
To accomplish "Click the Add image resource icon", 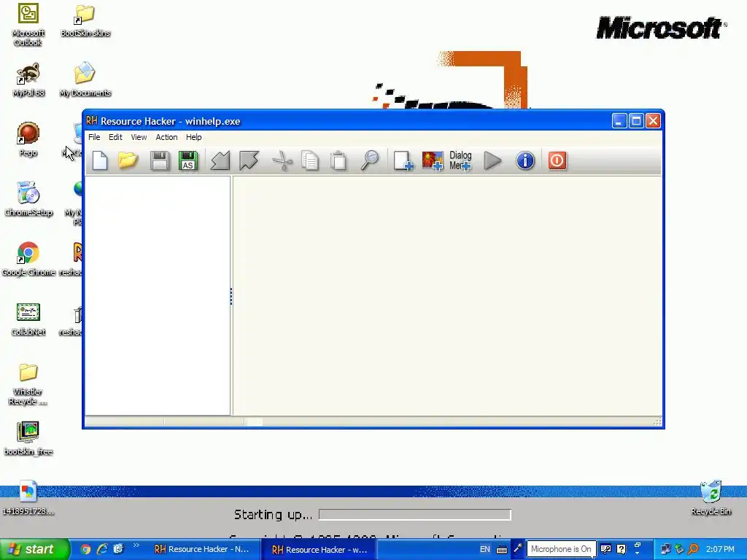I will click(x=433, y=160).
